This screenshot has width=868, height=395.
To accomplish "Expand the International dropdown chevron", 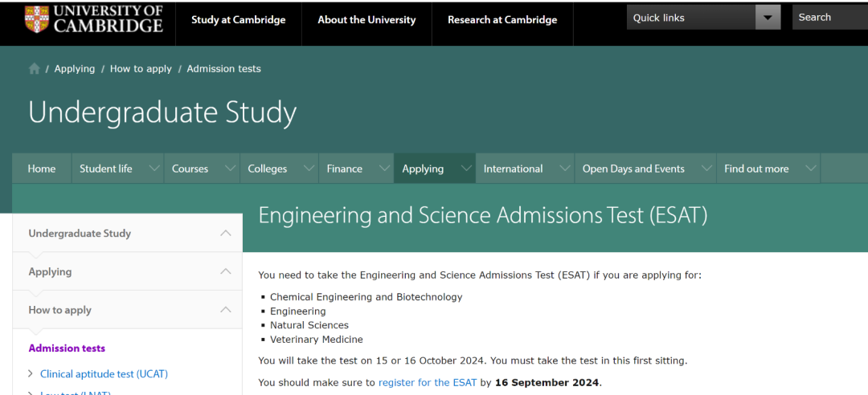I will click(x=565, y=168).
